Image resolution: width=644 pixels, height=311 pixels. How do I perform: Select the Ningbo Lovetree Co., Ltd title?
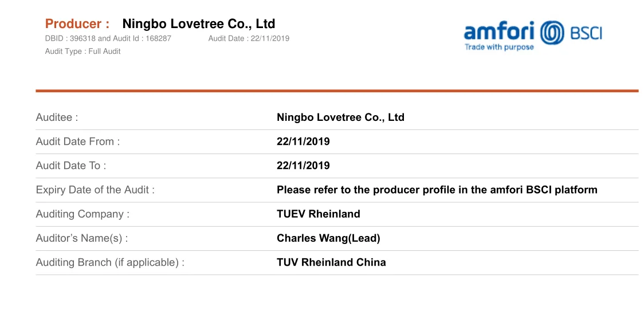pos(199,24)
